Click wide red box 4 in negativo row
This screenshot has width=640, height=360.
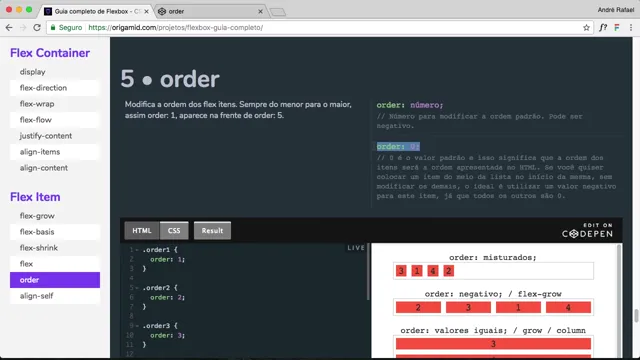pos(568,307)
